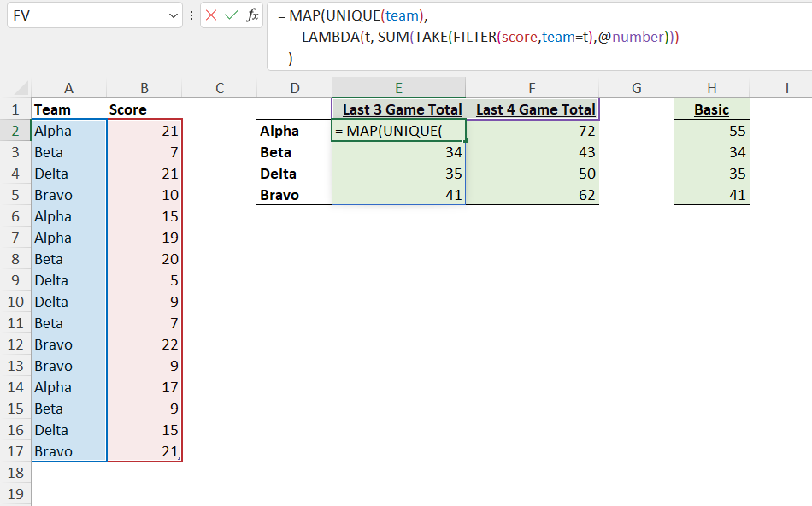Viewport: 812px width, 506px height.
Task: Click cell D4 label Delta
Action: click(295, 174)
